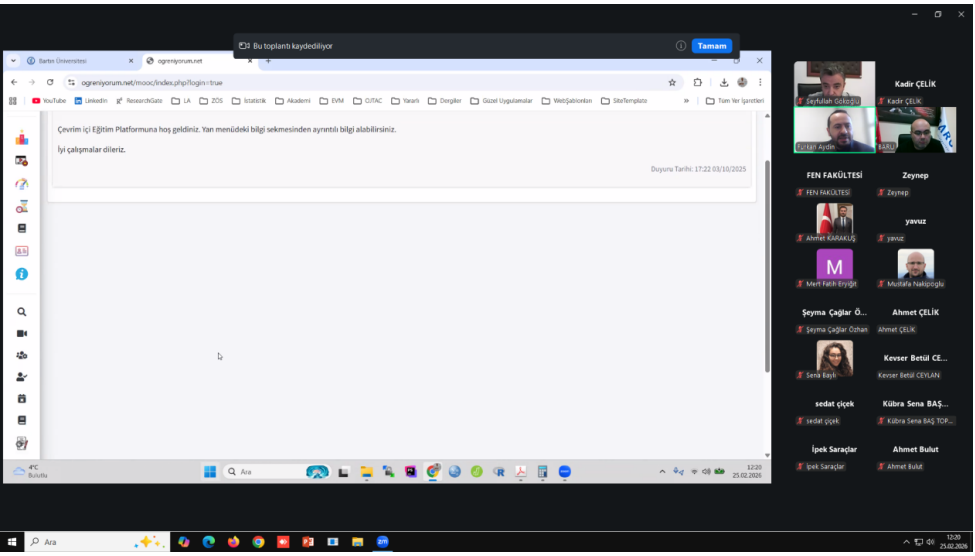Click the calendar icon in sidebar
Viewport: 975px width, 556px height.
coord(22,398)
